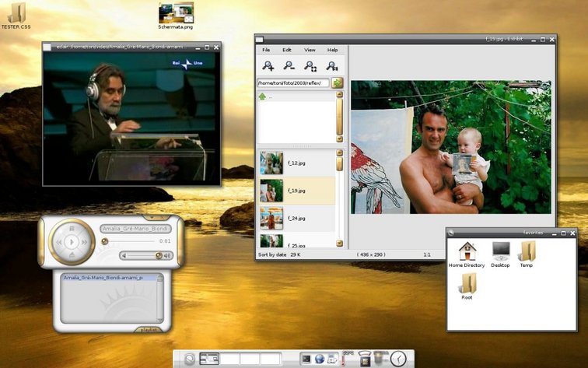Click the /home/toni/foto/2003/reflex/ path field
The image size is (588, 368).
(x=293, y=83)
